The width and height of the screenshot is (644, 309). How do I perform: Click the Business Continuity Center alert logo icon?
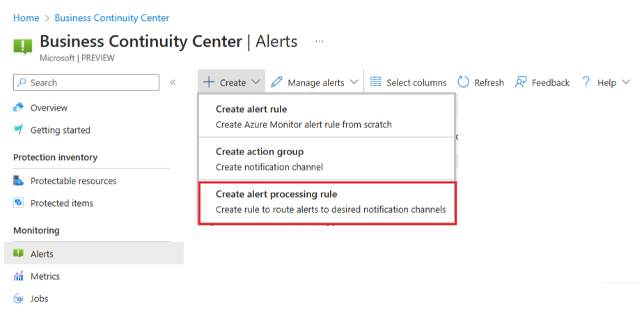click(x=22, y=47)
